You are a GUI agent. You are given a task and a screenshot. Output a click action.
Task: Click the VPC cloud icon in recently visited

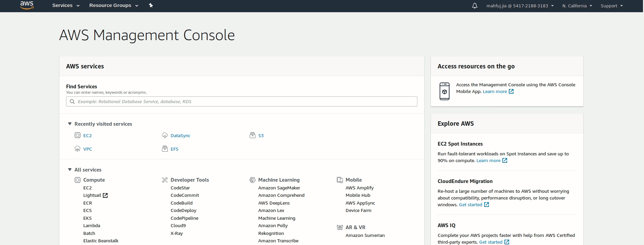click(x=78, y=149)
